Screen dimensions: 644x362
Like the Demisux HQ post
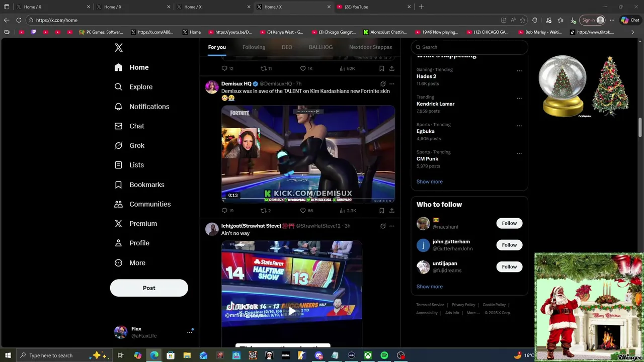pos(306,211)
